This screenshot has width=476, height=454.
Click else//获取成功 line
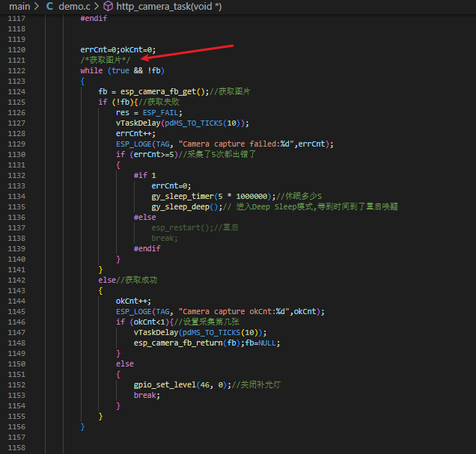[127, 280]
